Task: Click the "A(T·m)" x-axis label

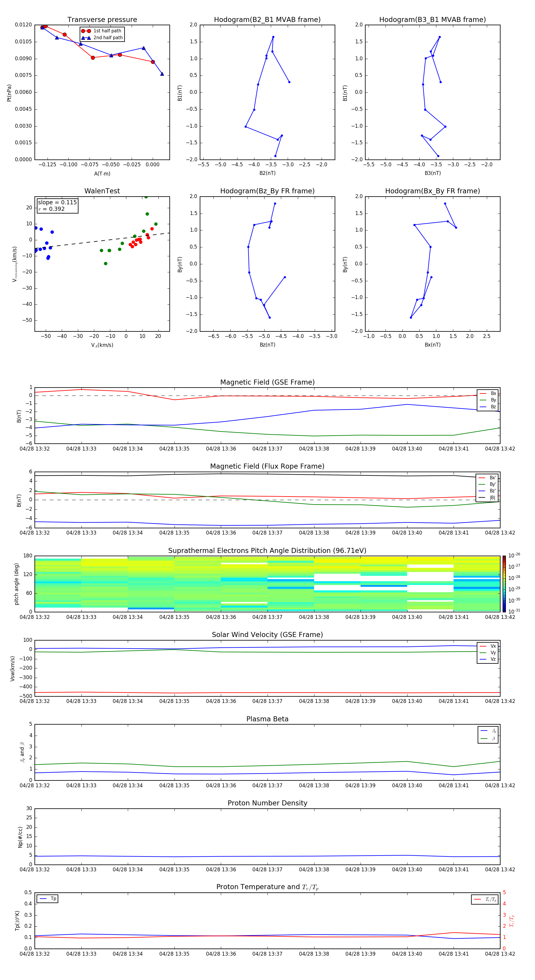Action: click(x=102, y=173)
